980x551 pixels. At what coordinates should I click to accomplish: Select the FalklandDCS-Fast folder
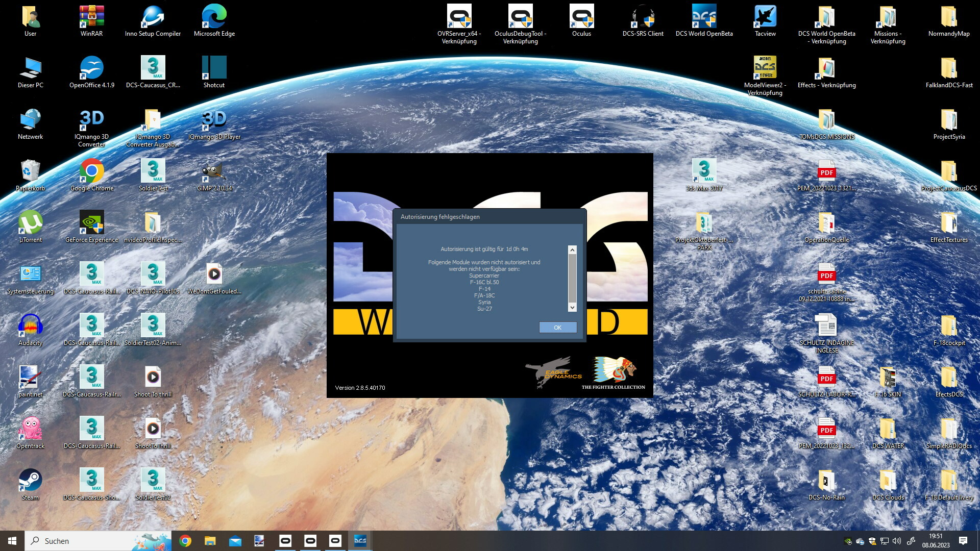(949, 72)
